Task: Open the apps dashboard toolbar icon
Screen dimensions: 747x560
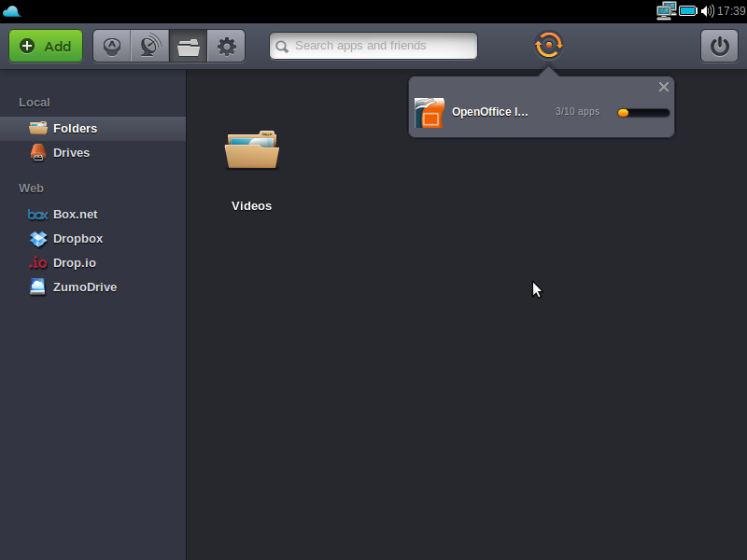Action: pos(112,46)
